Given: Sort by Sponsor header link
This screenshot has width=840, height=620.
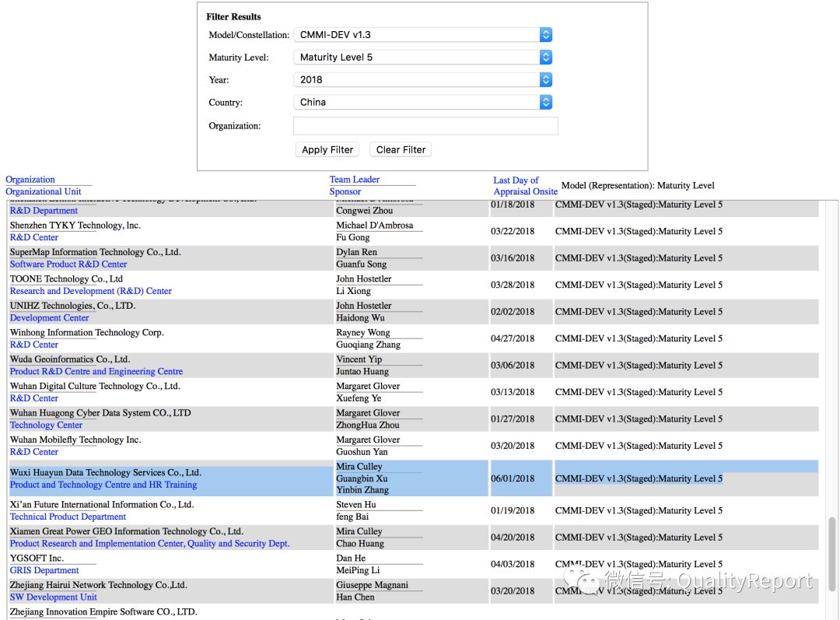Looking at the screenshot, I should 345,191.
